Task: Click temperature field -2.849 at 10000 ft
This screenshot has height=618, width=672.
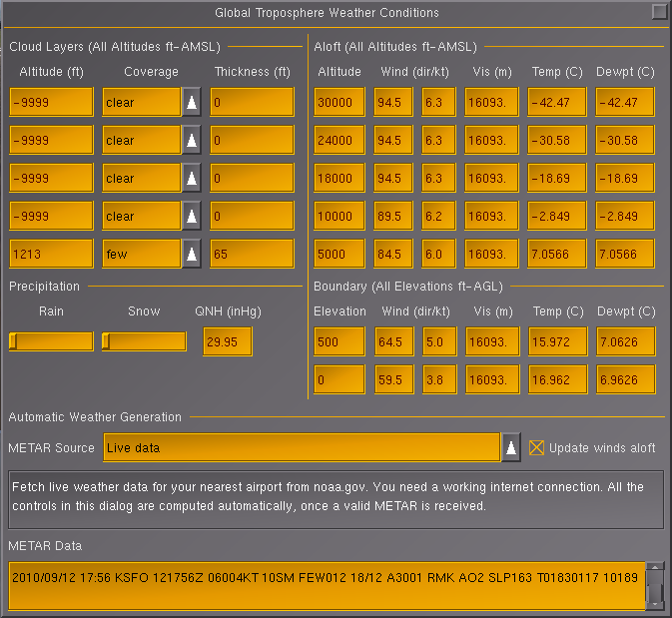Action: coord(557,216)
